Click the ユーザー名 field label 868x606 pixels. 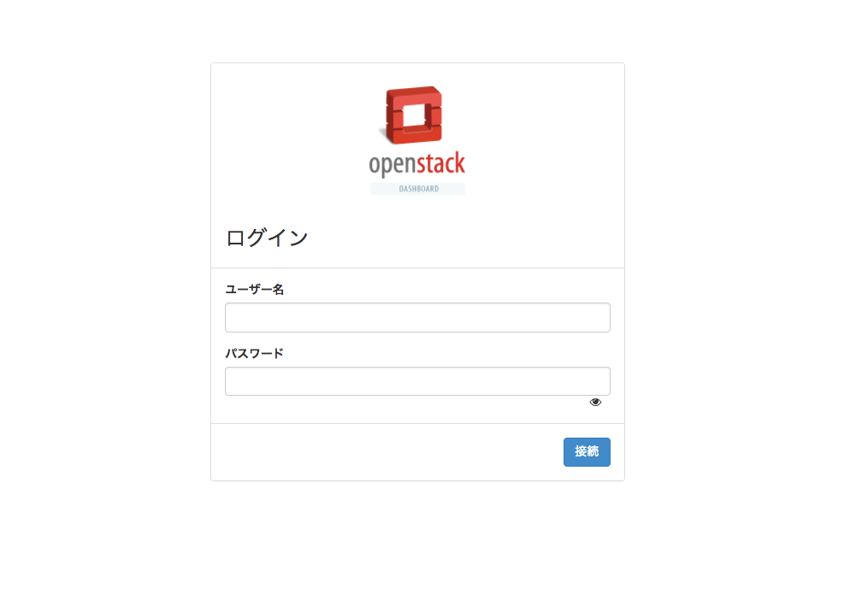(255, 290)
